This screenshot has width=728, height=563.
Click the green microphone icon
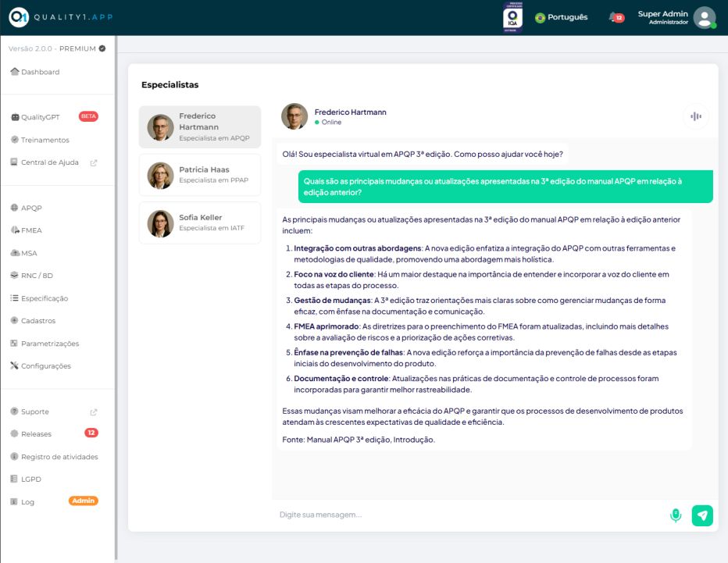click(x=676, y=515)
